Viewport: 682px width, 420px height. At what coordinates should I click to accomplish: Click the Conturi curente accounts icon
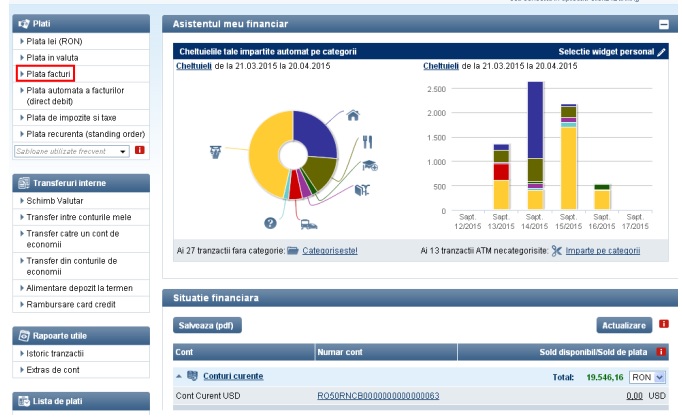[192, 376]
